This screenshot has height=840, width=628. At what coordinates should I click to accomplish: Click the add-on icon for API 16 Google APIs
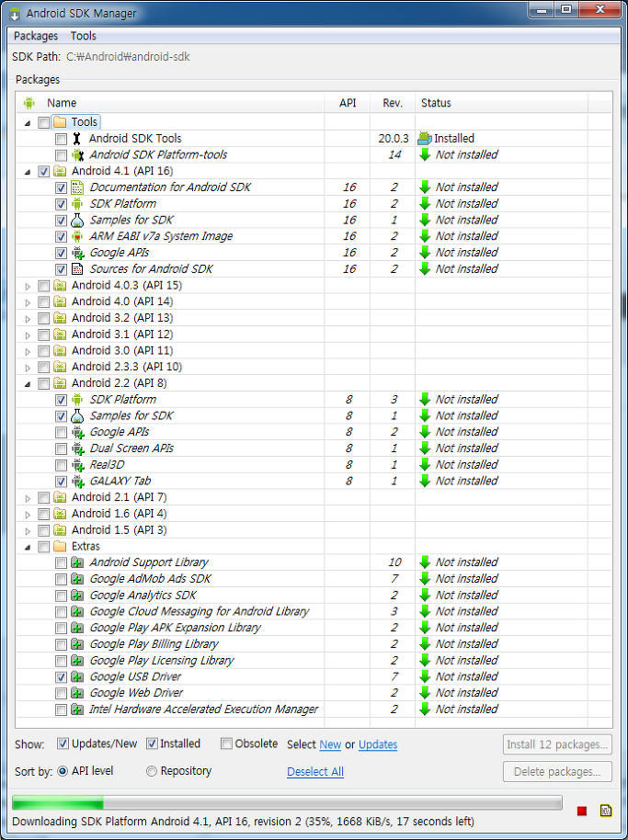[78, 253]
